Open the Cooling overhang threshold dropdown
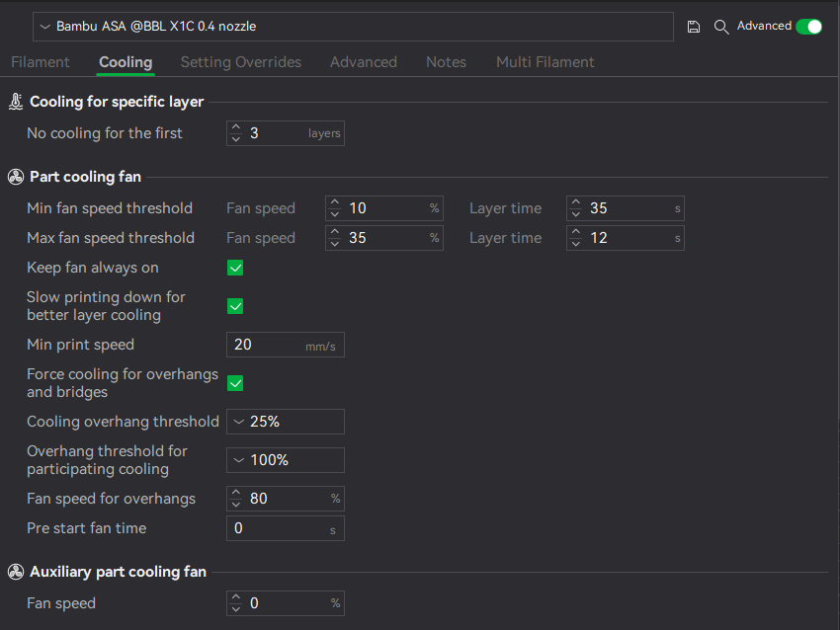 pos(285,422)
